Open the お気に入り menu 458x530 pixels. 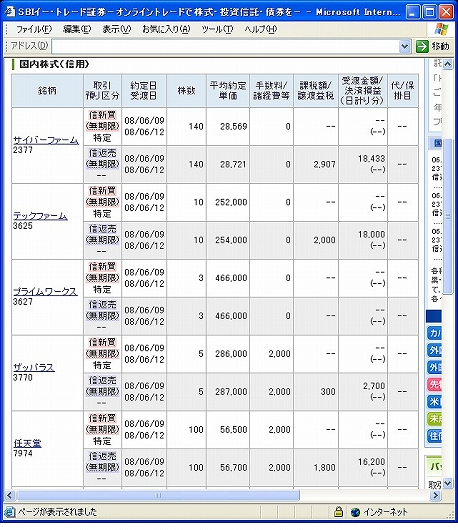point(166,29)
